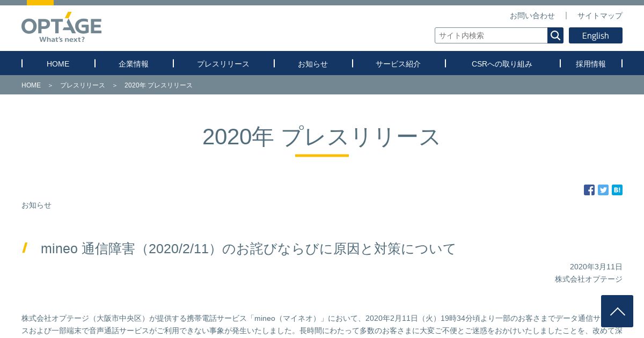
Task: Click the 2020年 プレスリリース page heading
Action: tap(321, 137)
